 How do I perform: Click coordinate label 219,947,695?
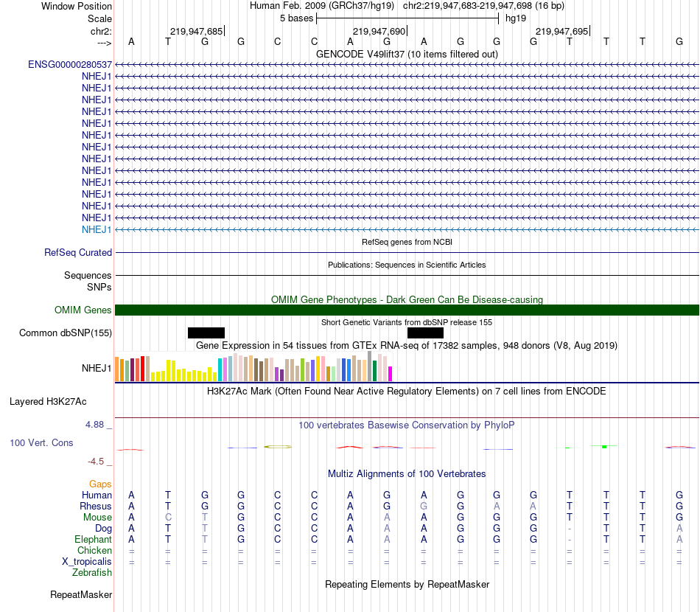click(x=561, y=31)
